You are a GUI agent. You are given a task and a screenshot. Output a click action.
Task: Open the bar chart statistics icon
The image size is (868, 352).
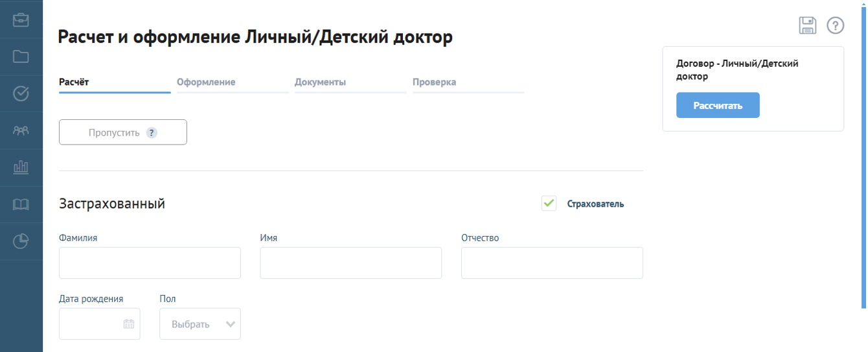21,168
